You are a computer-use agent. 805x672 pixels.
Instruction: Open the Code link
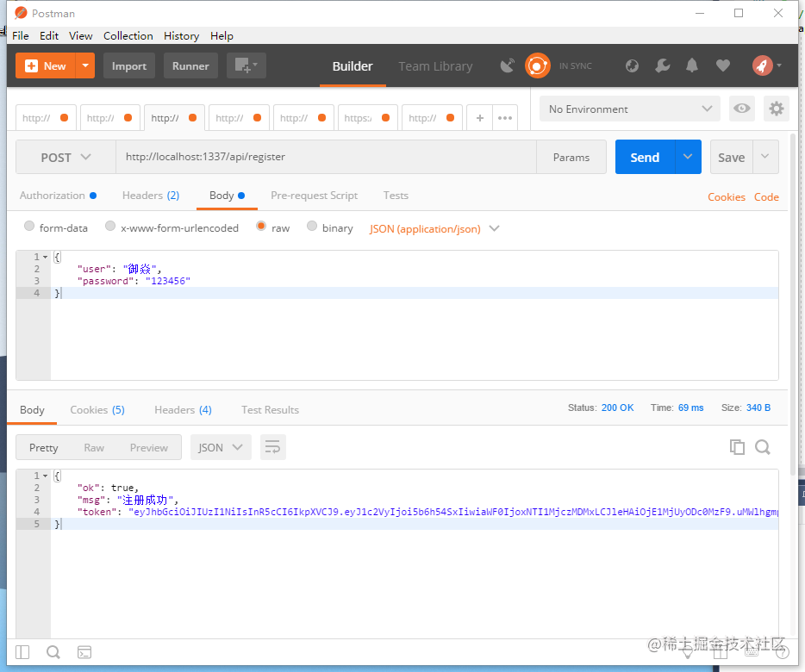tap(766, 197)
